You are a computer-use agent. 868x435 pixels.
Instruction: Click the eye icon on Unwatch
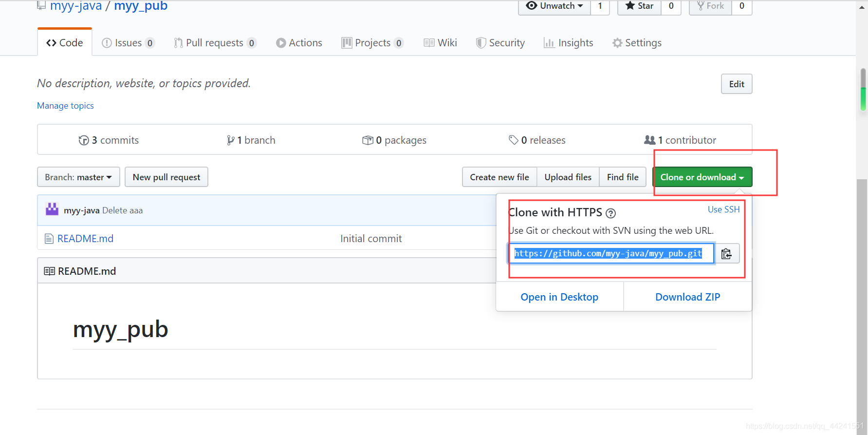532,5
